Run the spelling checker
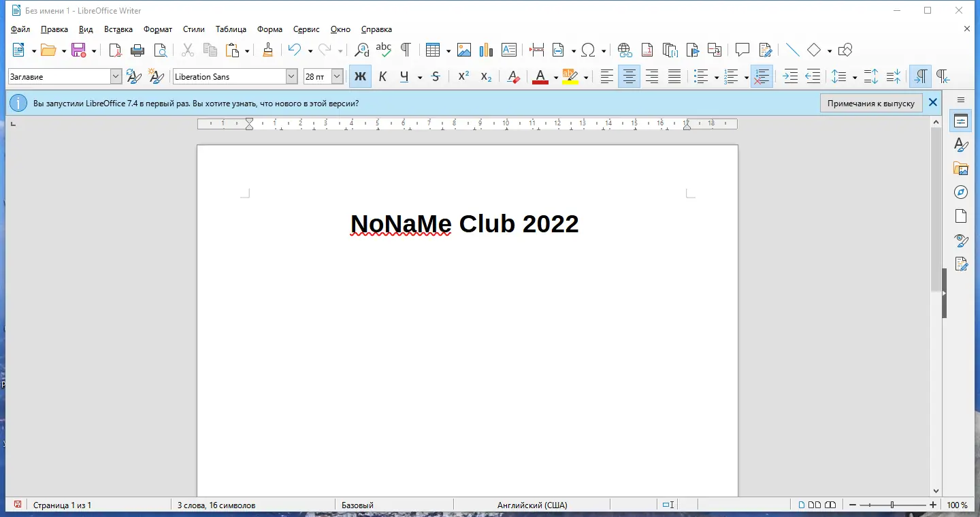 coord(383,49)
